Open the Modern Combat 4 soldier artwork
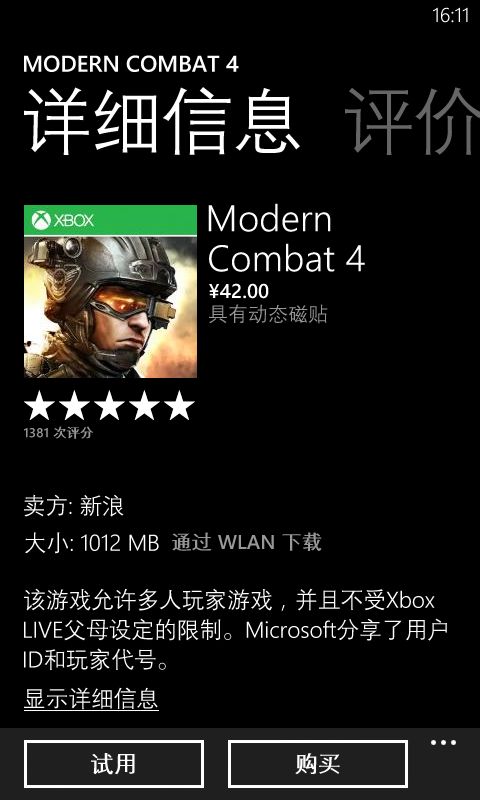480x800 pixels. pos(110,307)
